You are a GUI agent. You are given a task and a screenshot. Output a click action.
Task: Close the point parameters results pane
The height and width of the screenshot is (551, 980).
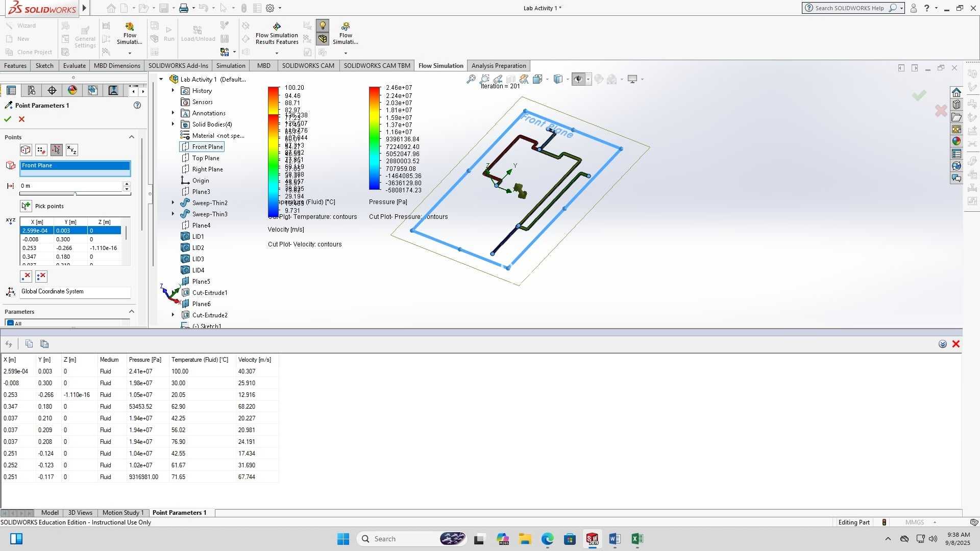tap(956, 344)
